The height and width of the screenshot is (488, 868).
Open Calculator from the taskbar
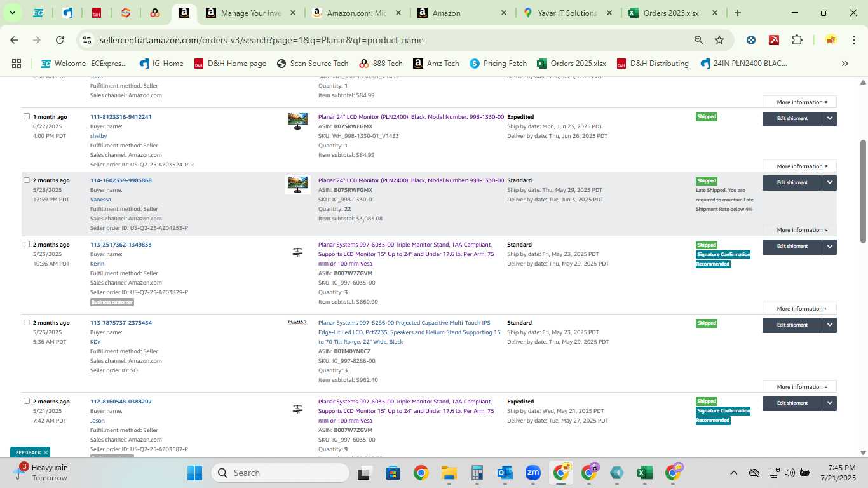(477, 473)
